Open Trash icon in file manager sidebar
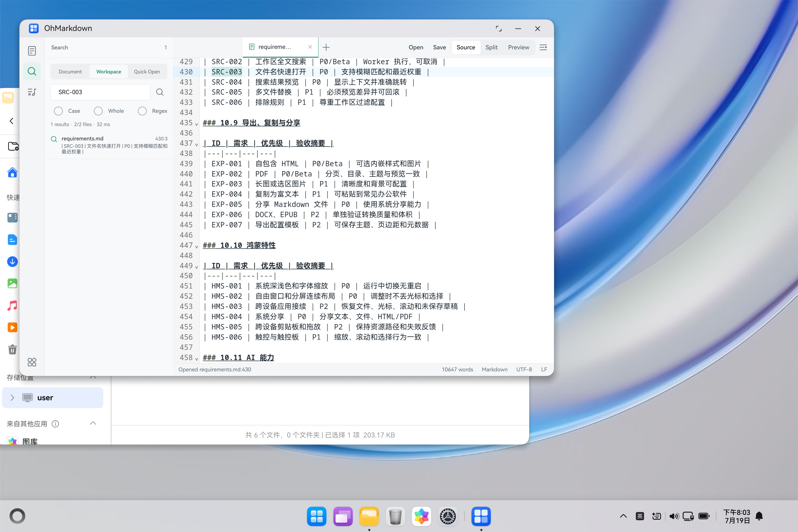Viewport: 798px width, 532px height. (x=12, y=349)
